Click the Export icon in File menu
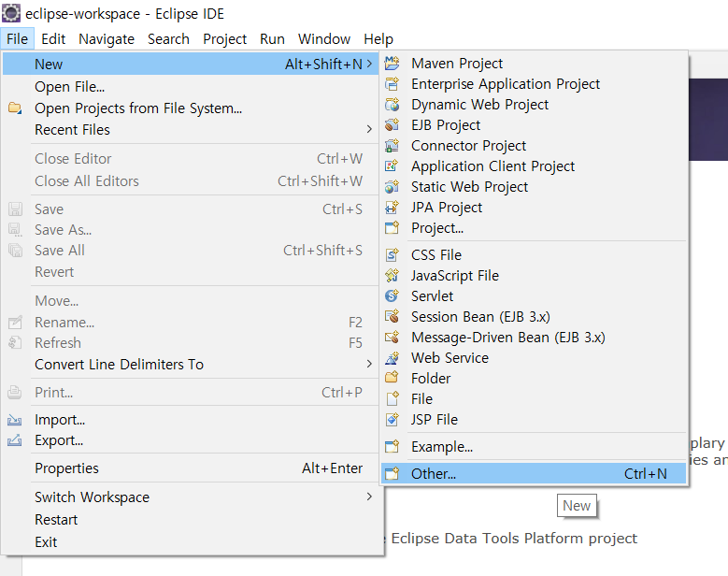Screen dimensions: 728x576 pos(14,440)
